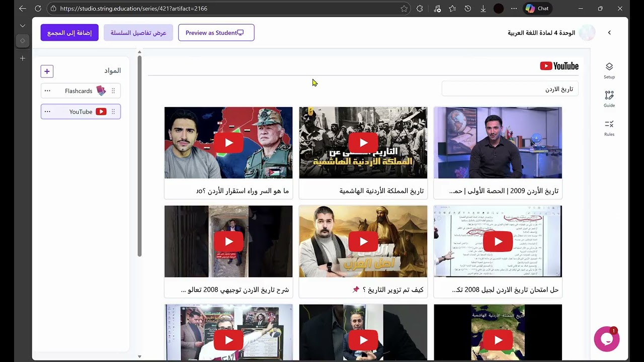
Task: Click the YouTube logo above the search
Action: 559,66
